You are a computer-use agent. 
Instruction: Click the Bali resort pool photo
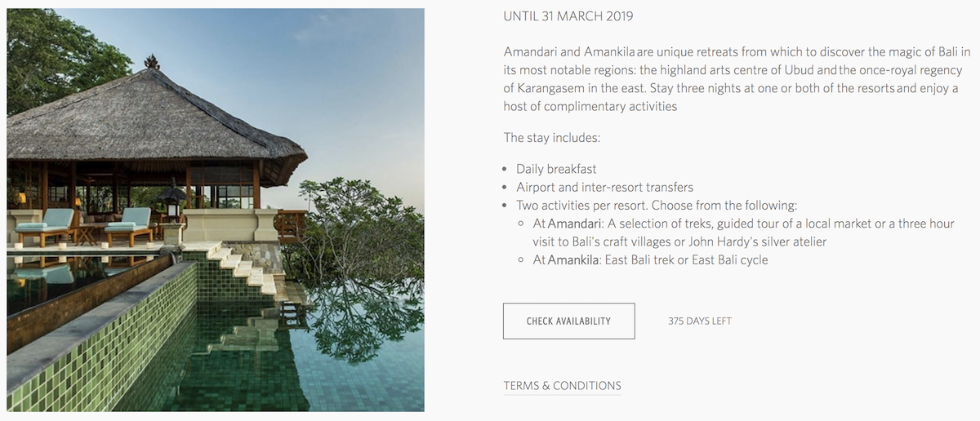click(216, 210)
